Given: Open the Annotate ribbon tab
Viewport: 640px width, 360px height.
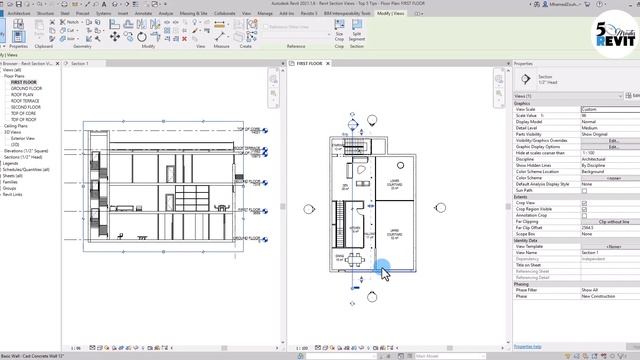Looking at the screenshot, I should click(143, 13).
